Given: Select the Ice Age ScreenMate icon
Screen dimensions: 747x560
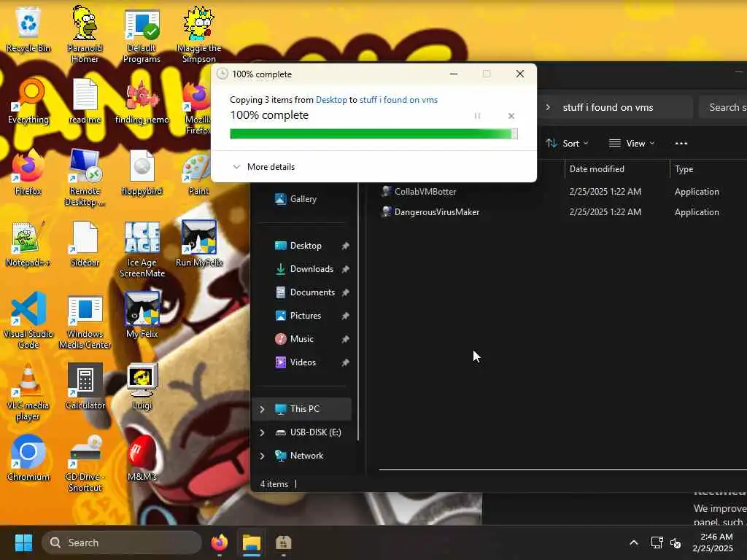Looking at the screenshot, I should tap(142, 249).
